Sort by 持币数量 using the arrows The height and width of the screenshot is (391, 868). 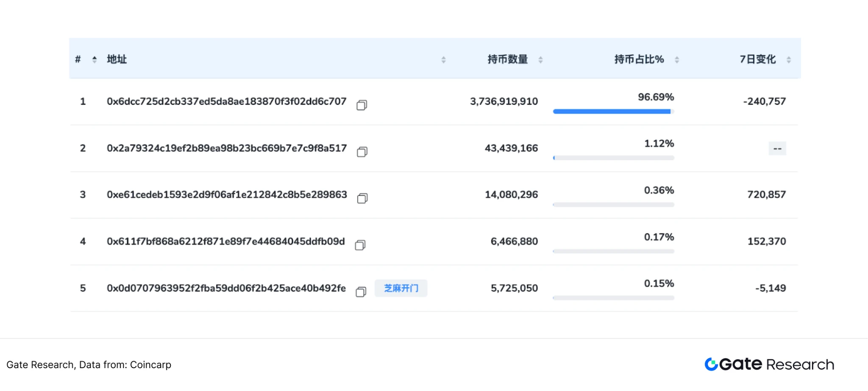(x=540, y=60)
